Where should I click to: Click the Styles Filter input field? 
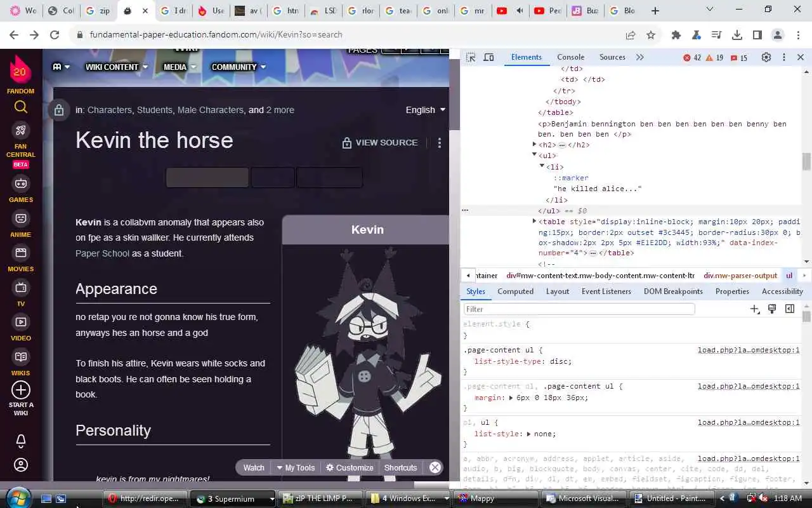point(579,309)
